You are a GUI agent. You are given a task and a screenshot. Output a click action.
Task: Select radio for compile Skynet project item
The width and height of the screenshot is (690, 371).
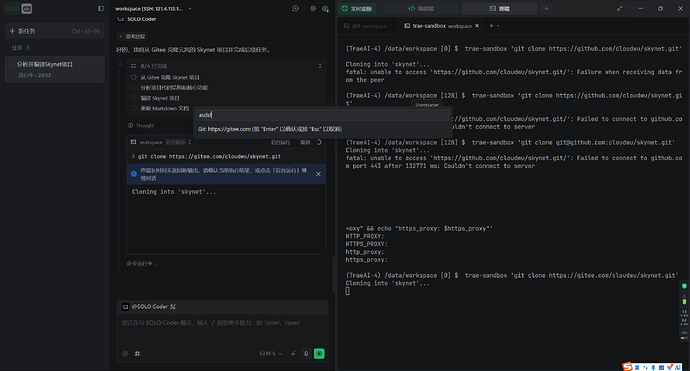pos(134,98)
